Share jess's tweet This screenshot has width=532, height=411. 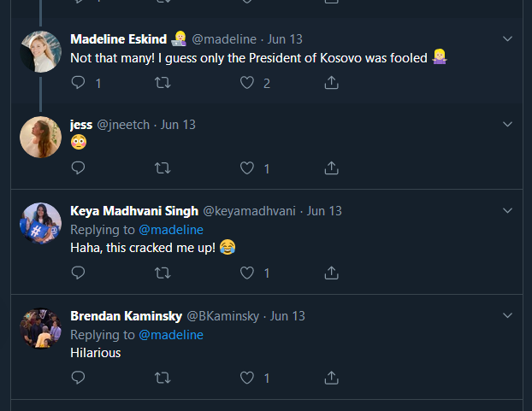coord(331,168)
